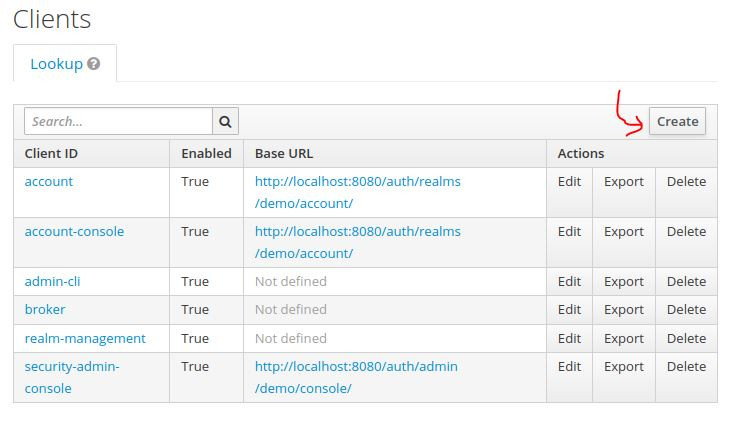Delete the security-admin-console client
Screen dimensions: 731x421
[x=686, y=367]
